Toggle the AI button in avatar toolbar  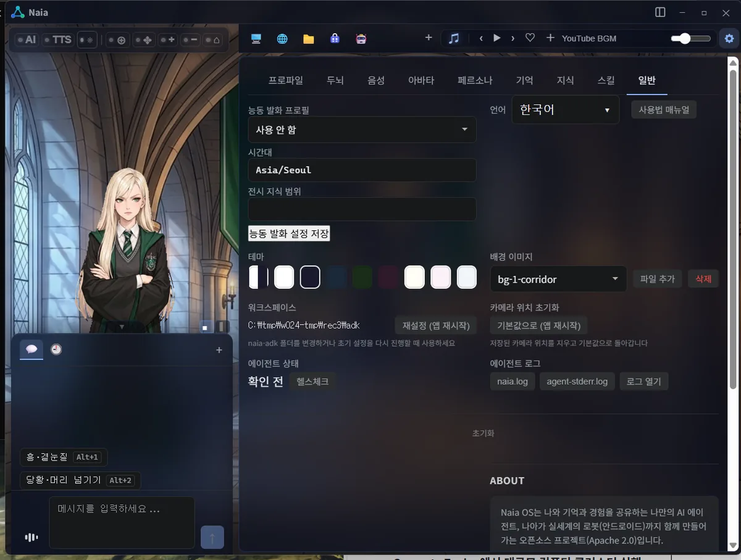coord(27,40)
